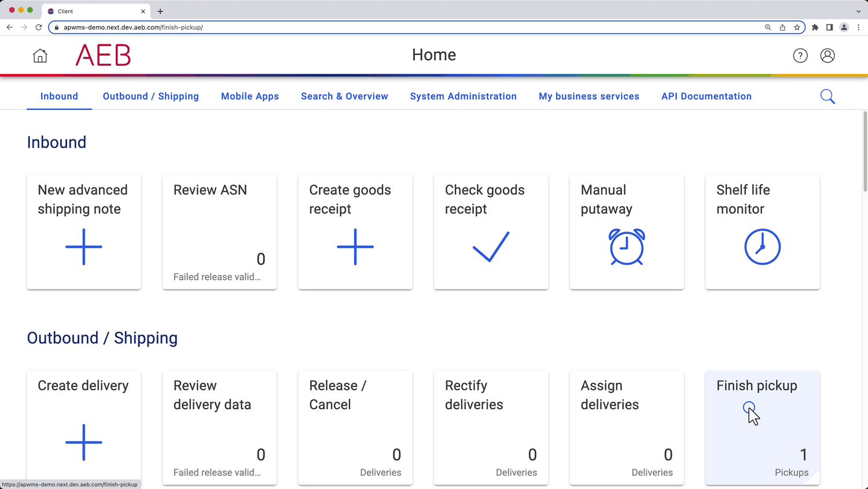This screenshot has height=489, width=868.
Task: Click the checkmark icon on Check goods receipt
Action: coord(490,247)
